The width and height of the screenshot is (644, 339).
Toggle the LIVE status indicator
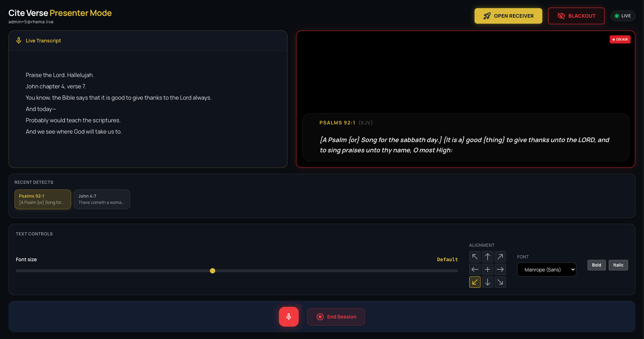coord(622,16)
